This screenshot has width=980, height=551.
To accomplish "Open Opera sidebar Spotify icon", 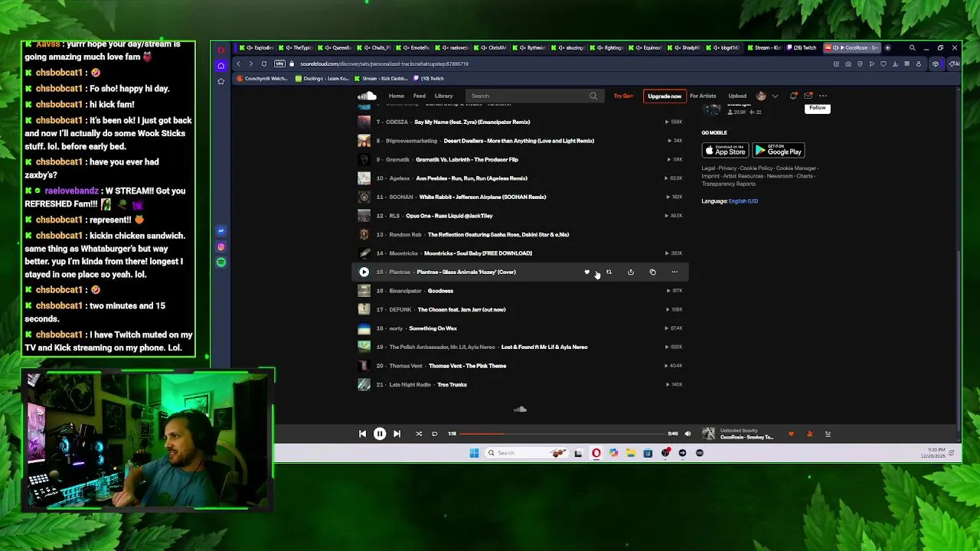I will point(220,262).
